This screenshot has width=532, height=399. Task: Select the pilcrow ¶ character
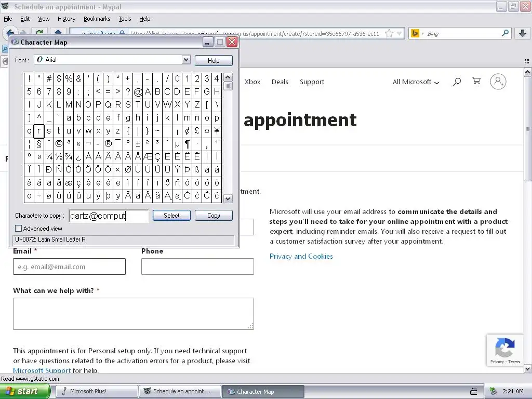pyautogui.click(x=187, y=144)
